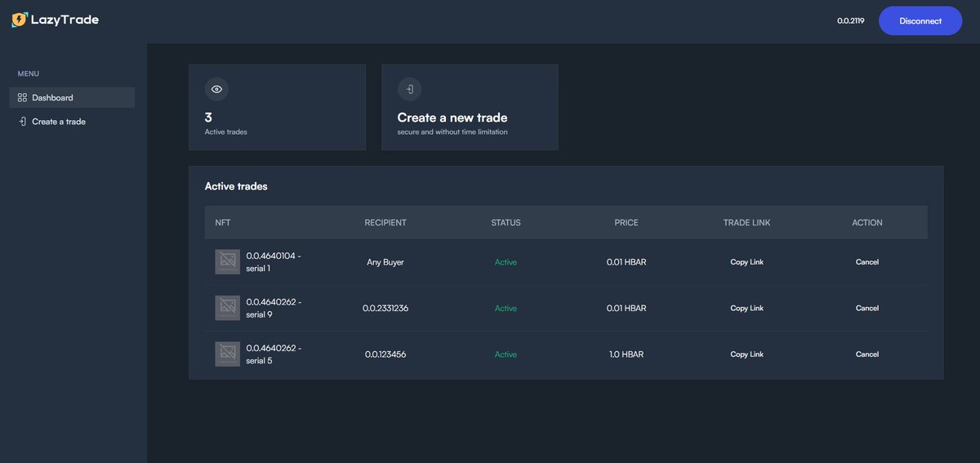
Task: Click recipient 0.0.123456
Action: click(x=385, y=354)
